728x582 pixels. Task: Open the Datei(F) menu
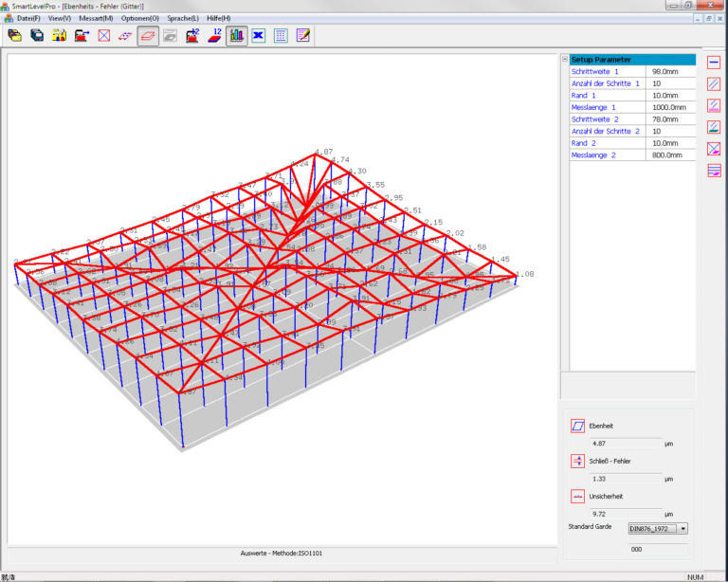click(27, 18)
